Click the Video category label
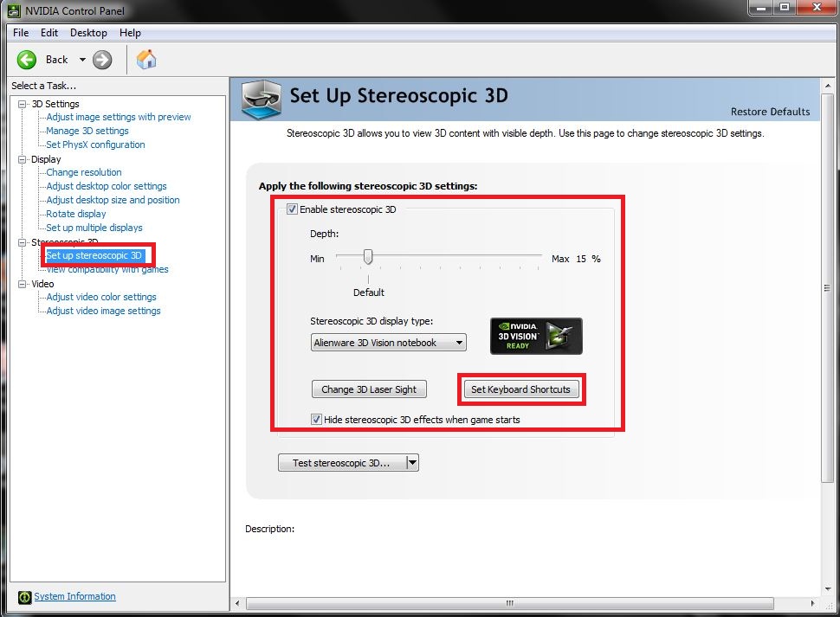Image resolution: width=840 pixels, height=617 pixels. coord(42,284)
